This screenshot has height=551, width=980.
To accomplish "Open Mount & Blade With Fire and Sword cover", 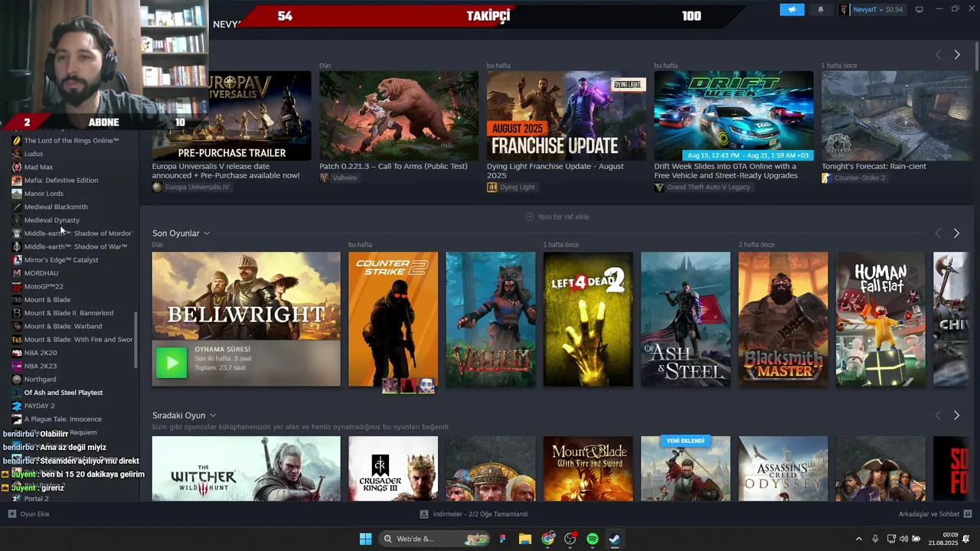I will click(588, 468).
